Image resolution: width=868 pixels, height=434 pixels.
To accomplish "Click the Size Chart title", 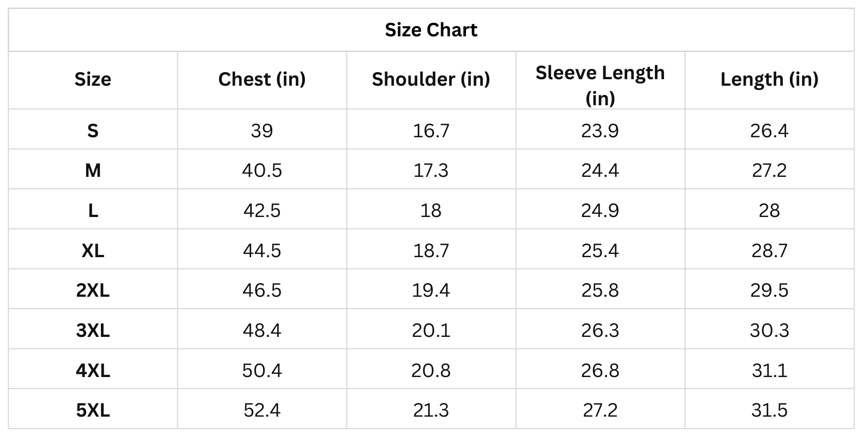I will click(431, 30).
